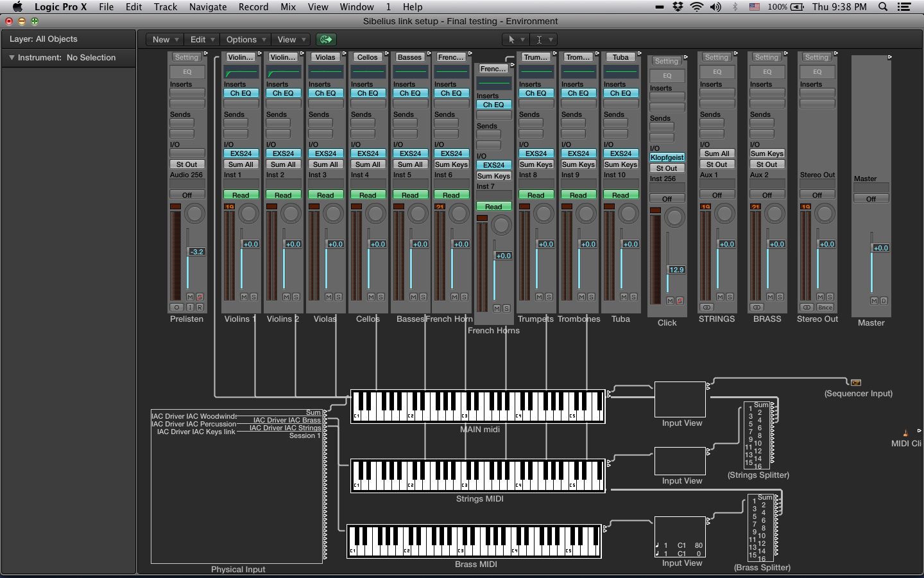Open the Window menu
Image resolution: width=924 pixels, height=578 pixels.
(357, 7)
